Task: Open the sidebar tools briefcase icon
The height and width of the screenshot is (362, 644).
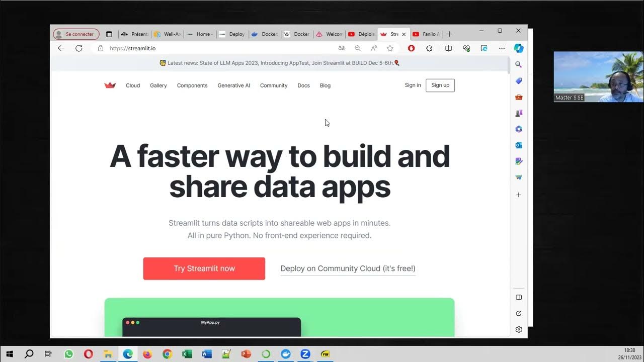Action: click(519, 97)
